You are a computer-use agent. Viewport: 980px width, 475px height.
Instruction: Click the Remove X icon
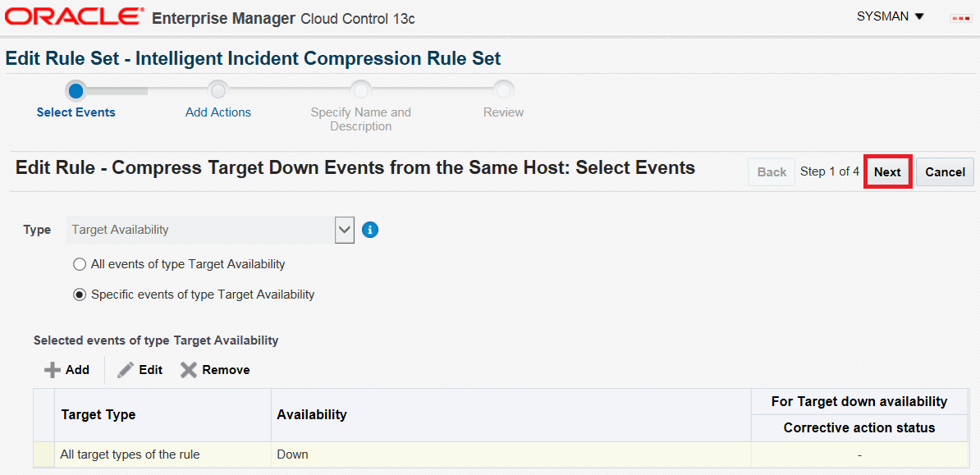pyautogui.click(x=189, y=370)
